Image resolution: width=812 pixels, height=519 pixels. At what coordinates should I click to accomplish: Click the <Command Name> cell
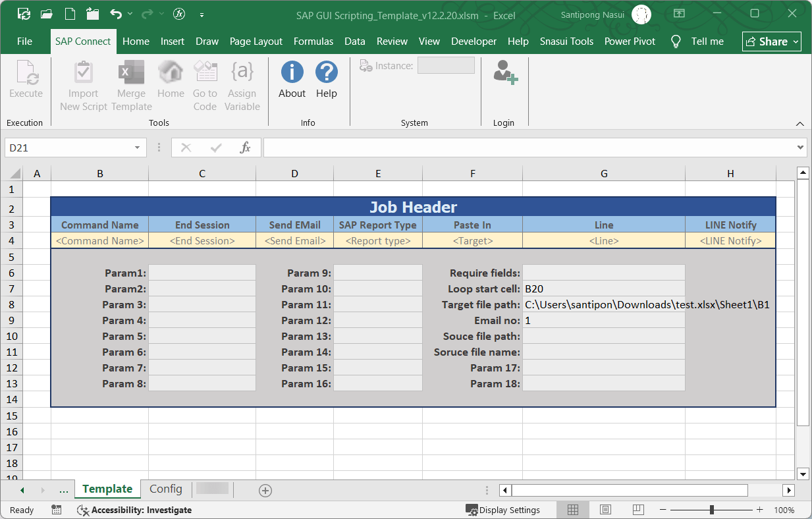(x=100, y=241)
